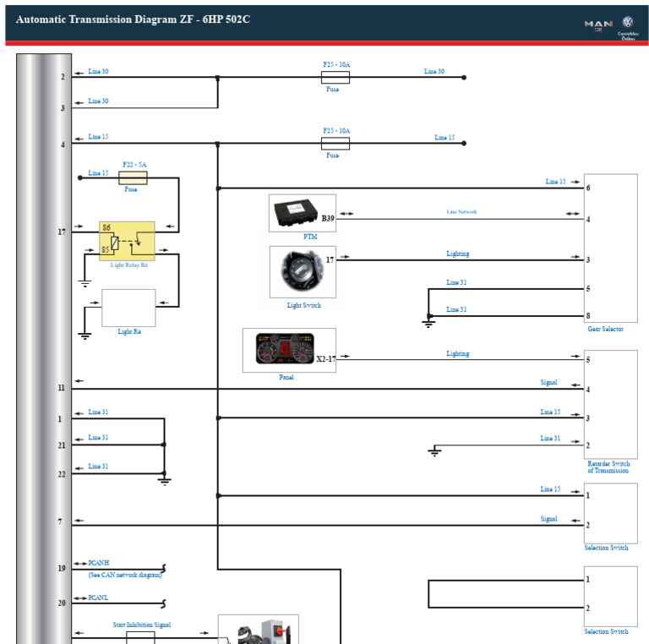The image size is (649, 644).
Task: Click the 'Light Relay Ré' caption
Action: [x=128, y=265]
